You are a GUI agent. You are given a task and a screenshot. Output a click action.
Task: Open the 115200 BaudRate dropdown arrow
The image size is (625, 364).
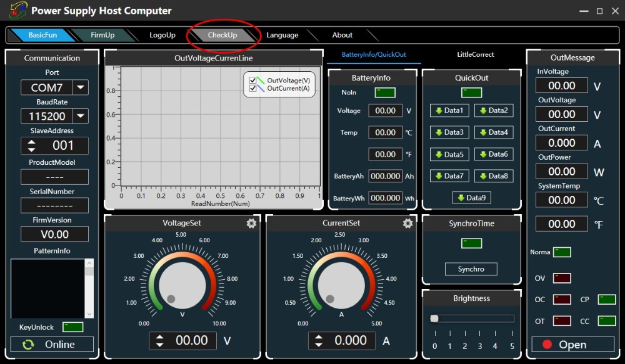81,116
